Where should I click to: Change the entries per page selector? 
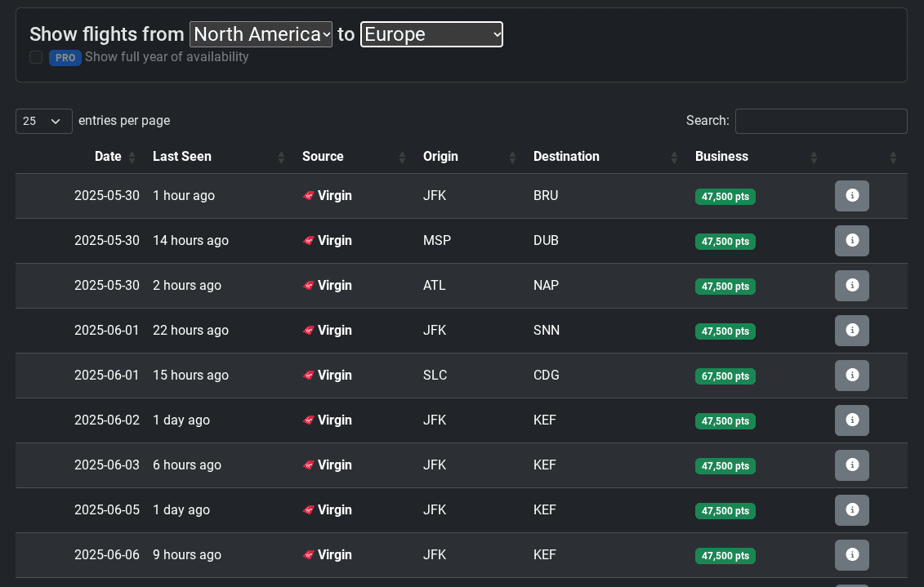[43, 121]
